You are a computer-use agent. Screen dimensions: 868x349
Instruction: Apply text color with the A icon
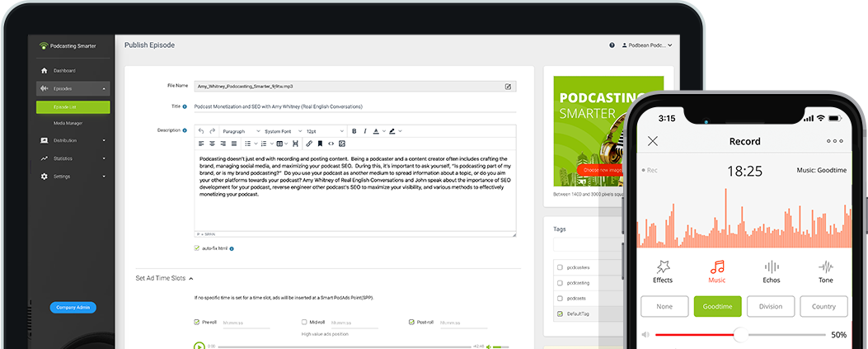coord(376,131)
